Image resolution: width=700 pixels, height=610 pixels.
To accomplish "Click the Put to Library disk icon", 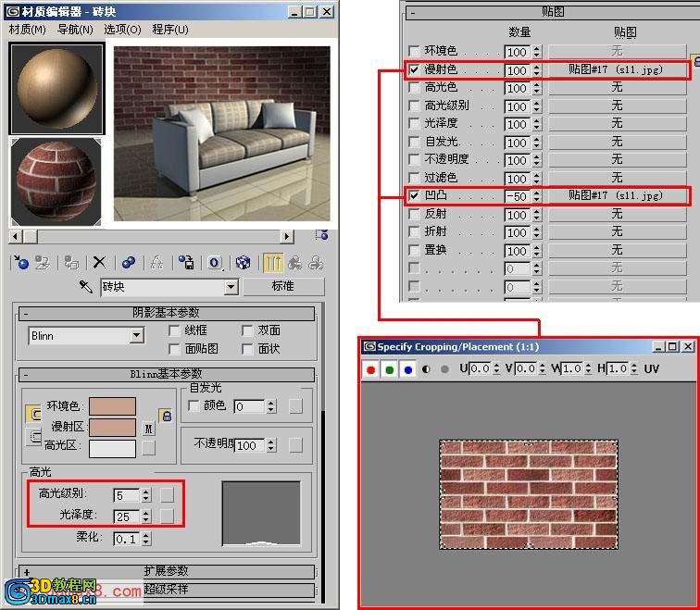I will click(x=186, y=263).
